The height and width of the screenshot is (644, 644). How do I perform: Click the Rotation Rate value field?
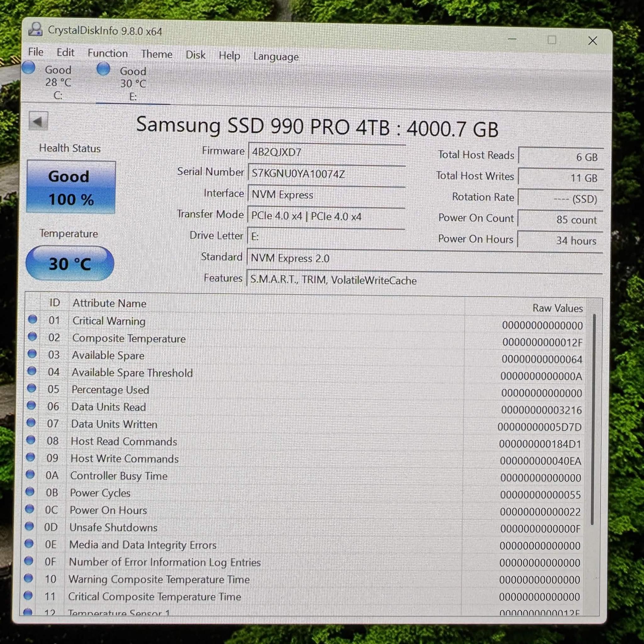(560, 199)
